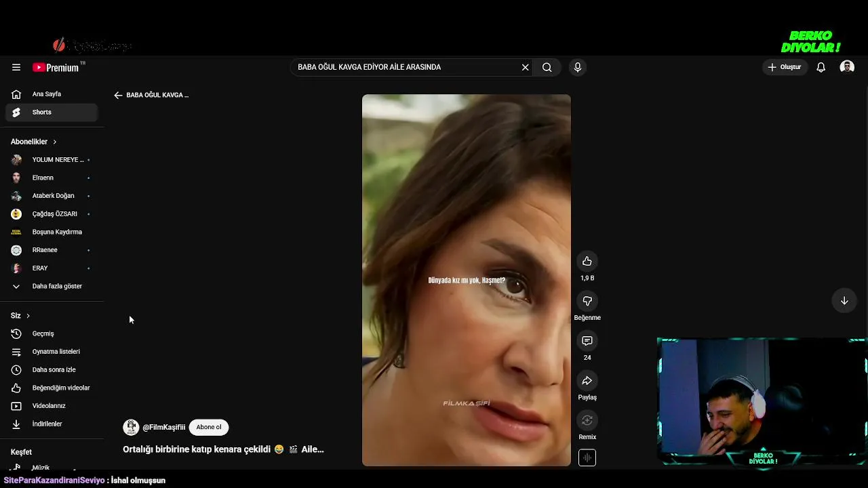The width and height of the screenshot is (868, 488).
Task: Click the Ana Sayfa home icon
Action: [16, 94]
